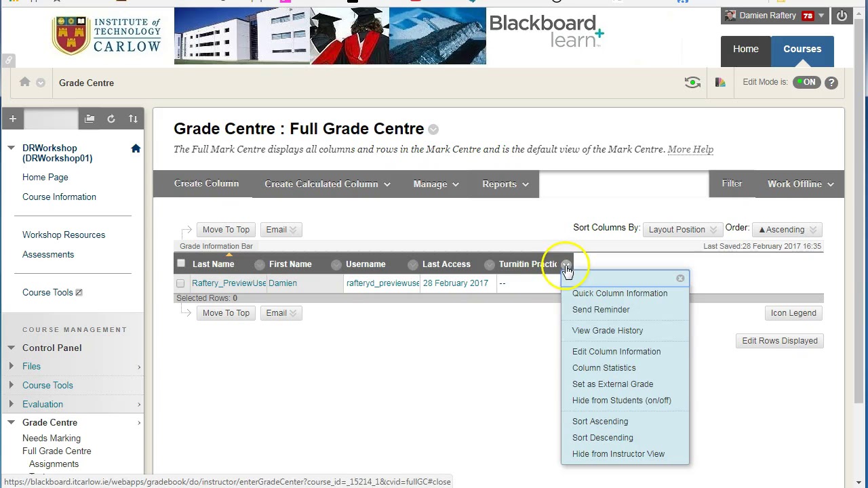Open First Name column options chevron
868x488 pixels.
coord(336,264)
